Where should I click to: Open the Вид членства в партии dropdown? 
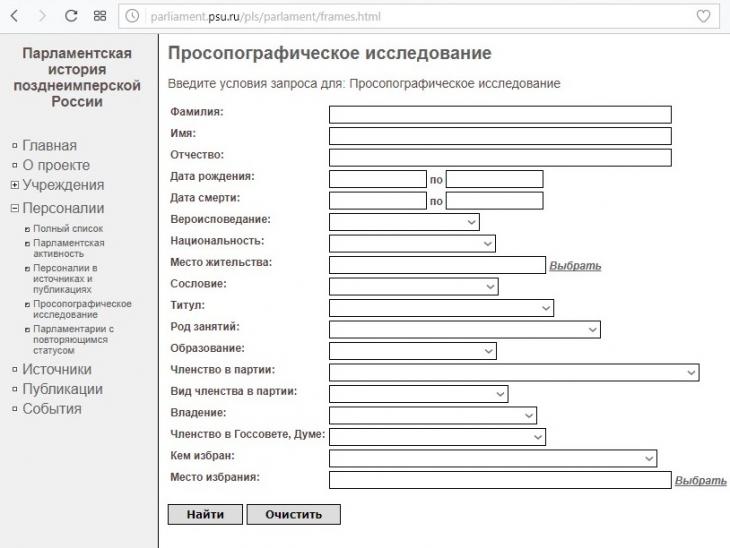(419, 394)
